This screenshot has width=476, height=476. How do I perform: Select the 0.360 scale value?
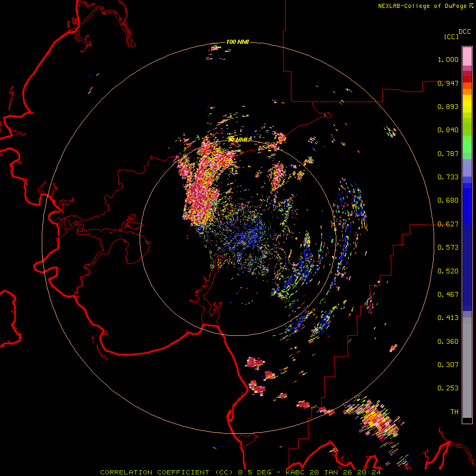point(448,342)
